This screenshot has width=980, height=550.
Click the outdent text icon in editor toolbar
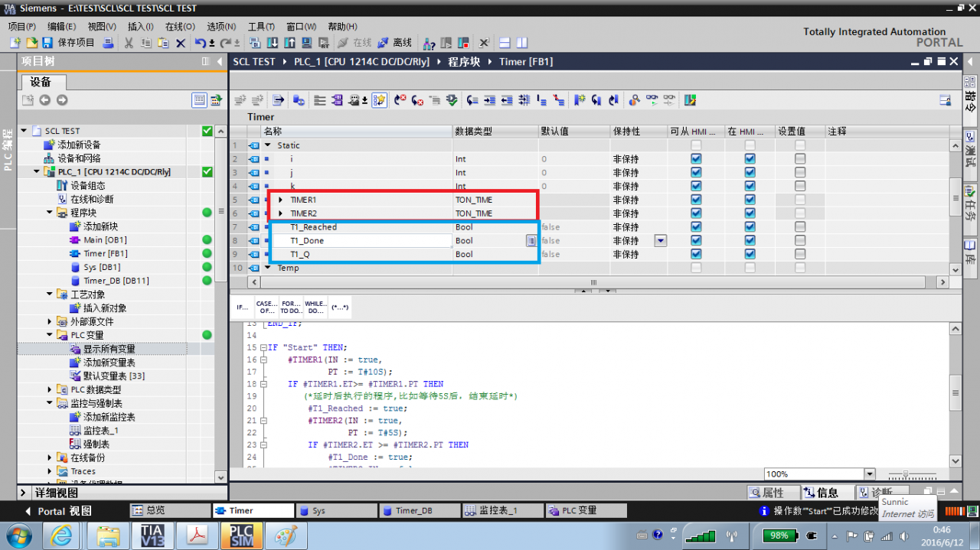pyautogui.click(x=507, y=100)
